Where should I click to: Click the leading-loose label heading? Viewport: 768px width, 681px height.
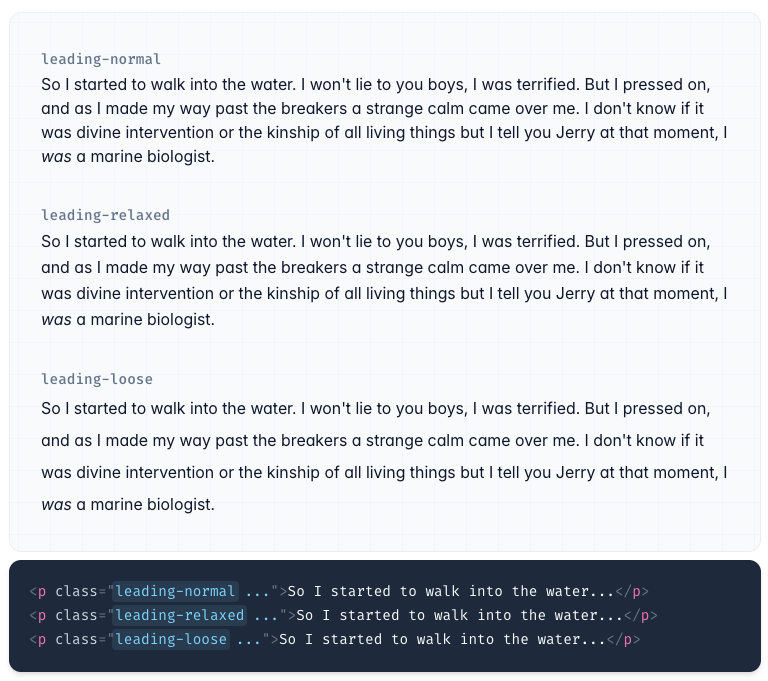click(97, 379)
